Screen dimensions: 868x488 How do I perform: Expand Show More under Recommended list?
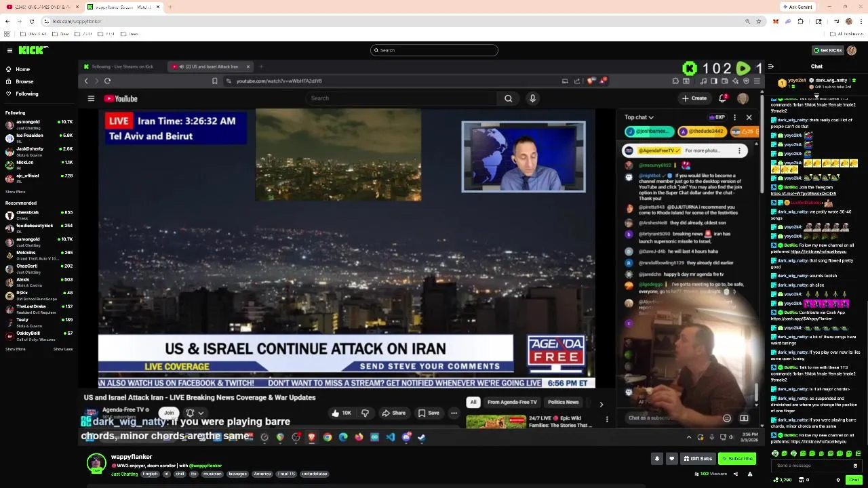coord(15,349)
